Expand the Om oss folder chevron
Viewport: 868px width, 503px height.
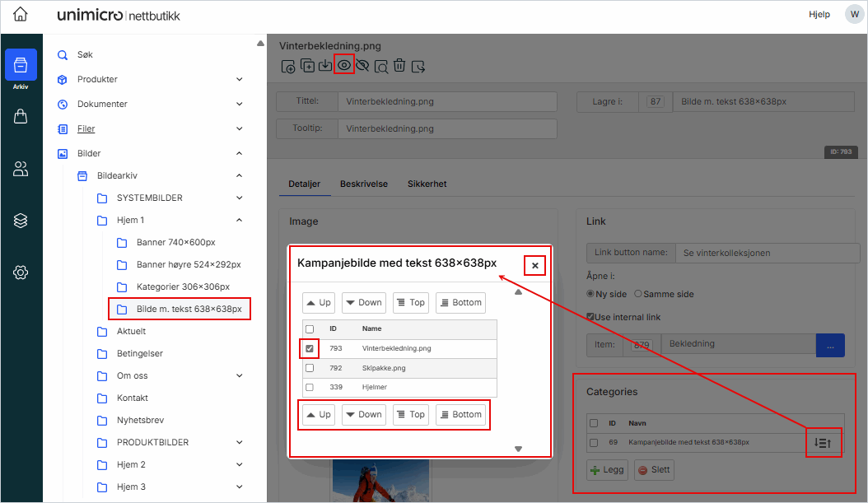point(239,376)
